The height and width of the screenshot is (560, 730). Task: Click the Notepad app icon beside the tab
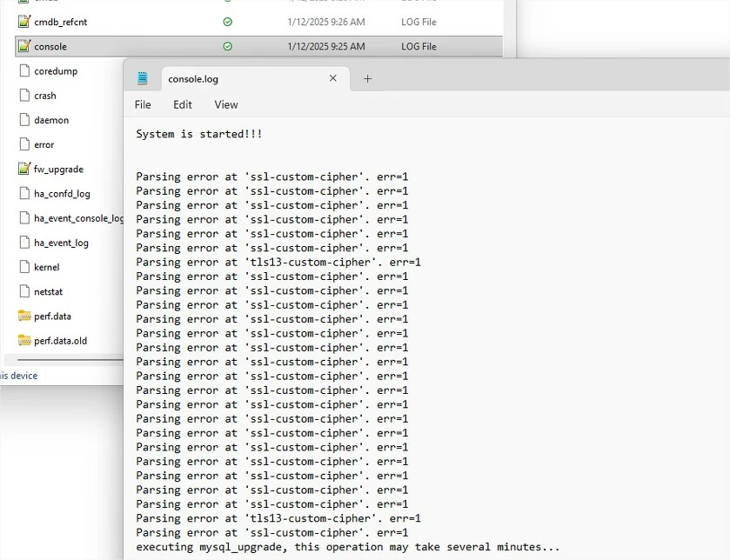143,78
